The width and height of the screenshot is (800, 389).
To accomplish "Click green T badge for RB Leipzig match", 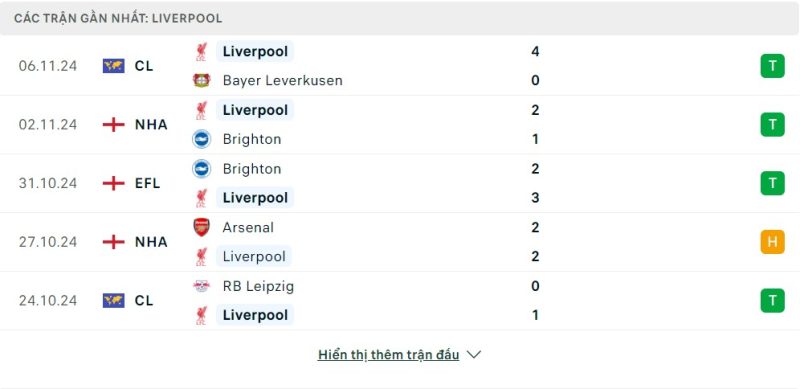I will point(772,301).
